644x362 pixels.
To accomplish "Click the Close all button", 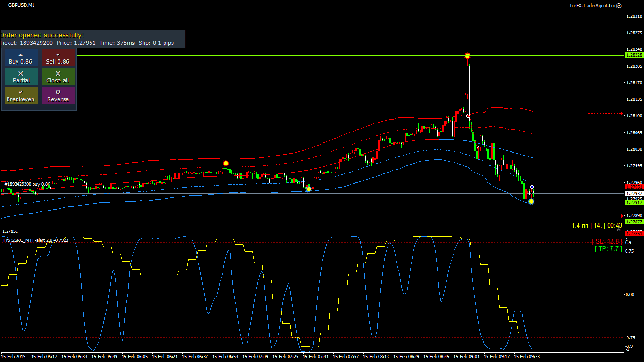I will point(58,77).
